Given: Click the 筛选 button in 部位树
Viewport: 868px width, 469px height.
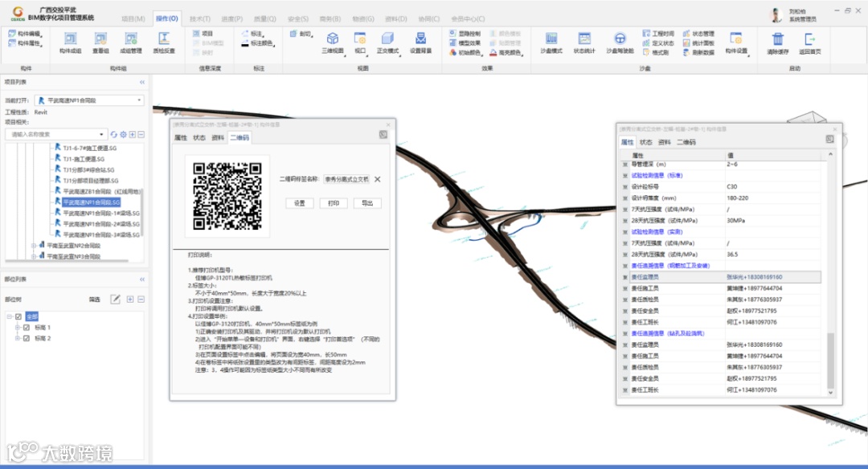Looking at the screenshot, I should (95, 300).
